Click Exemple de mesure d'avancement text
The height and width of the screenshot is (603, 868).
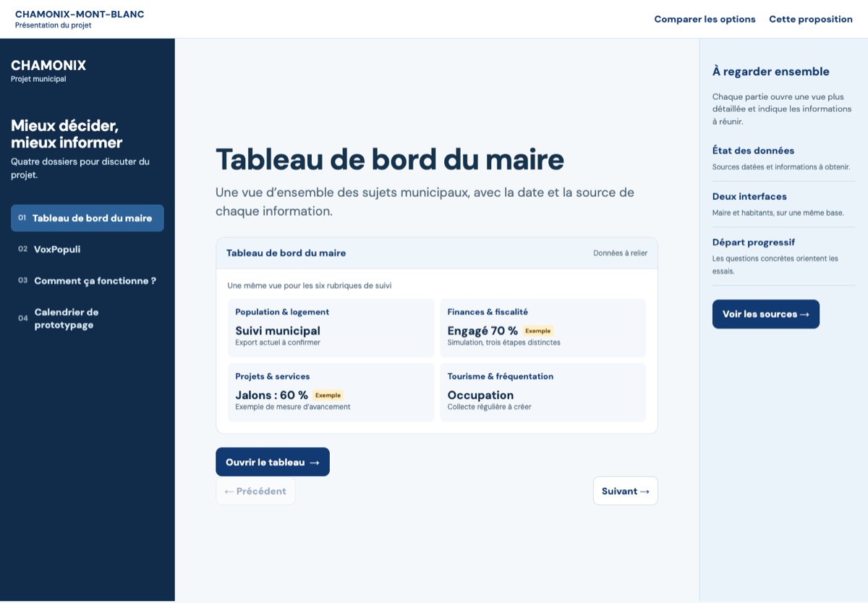tap(293, 407)
